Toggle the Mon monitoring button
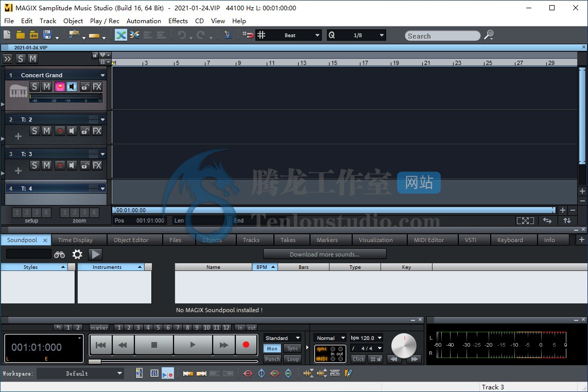 [x=272, y=349]
